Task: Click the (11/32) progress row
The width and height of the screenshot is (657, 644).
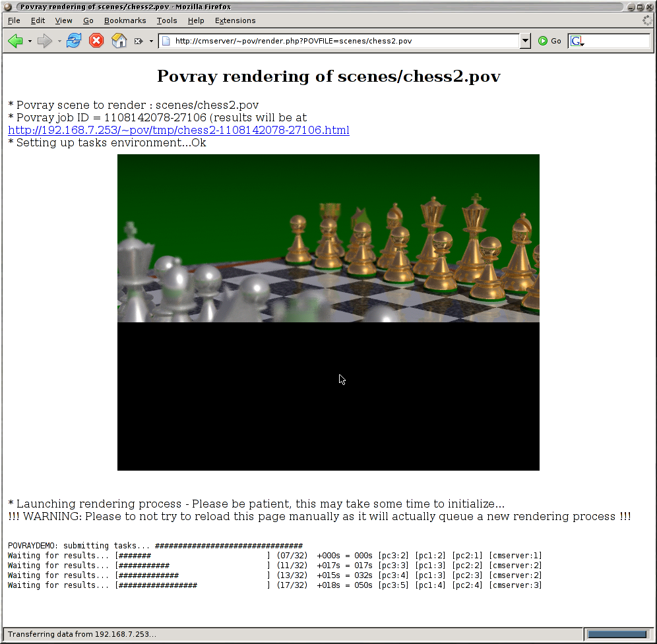Action: pos(274,566)
